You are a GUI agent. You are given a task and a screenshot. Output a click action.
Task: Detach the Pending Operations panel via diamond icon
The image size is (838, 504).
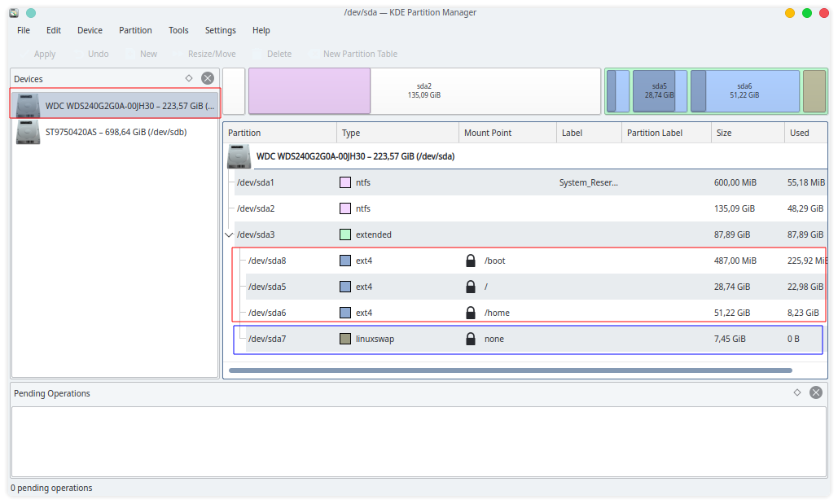point(797,392)
